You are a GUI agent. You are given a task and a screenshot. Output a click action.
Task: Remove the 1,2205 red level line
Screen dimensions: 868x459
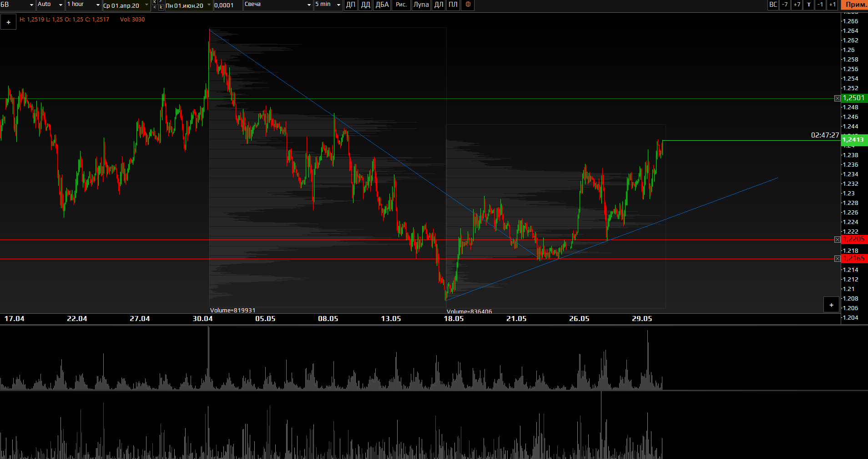coord(837,240)
